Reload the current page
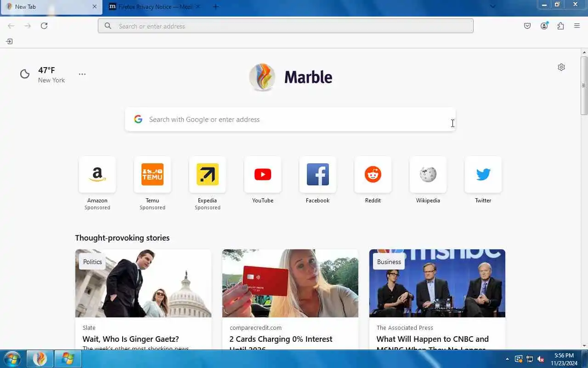Image resolution: width=588 pixels, height=368 pixels. tap(44, 26)
